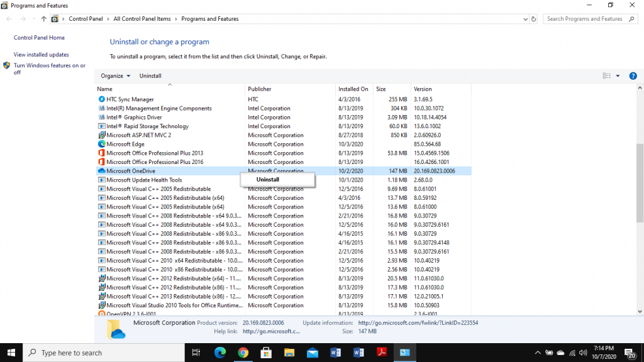The image size is (644, 362).
Task: Click the refresh icon in the address bar
Action: click(534, 18)
